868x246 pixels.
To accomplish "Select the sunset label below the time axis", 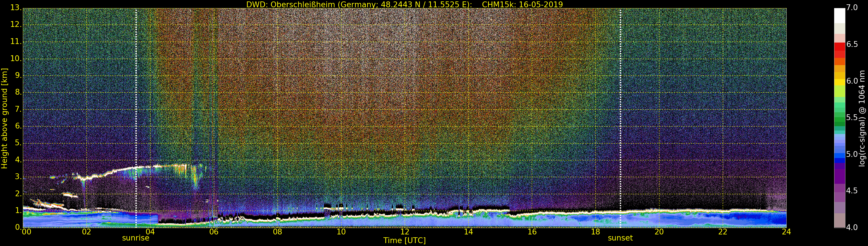I will point(620,238).
